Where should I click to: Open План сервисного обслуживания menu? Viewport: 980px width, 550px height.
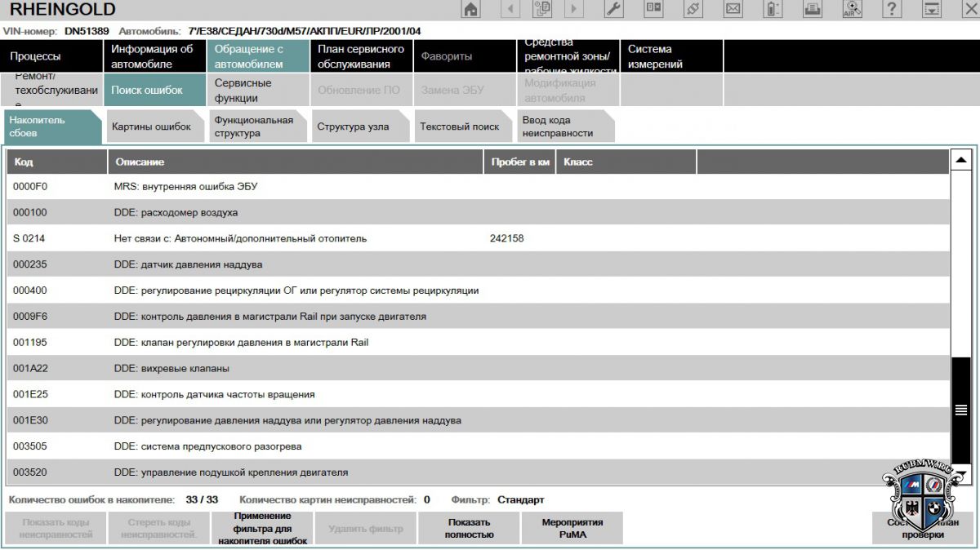[360, 56]
